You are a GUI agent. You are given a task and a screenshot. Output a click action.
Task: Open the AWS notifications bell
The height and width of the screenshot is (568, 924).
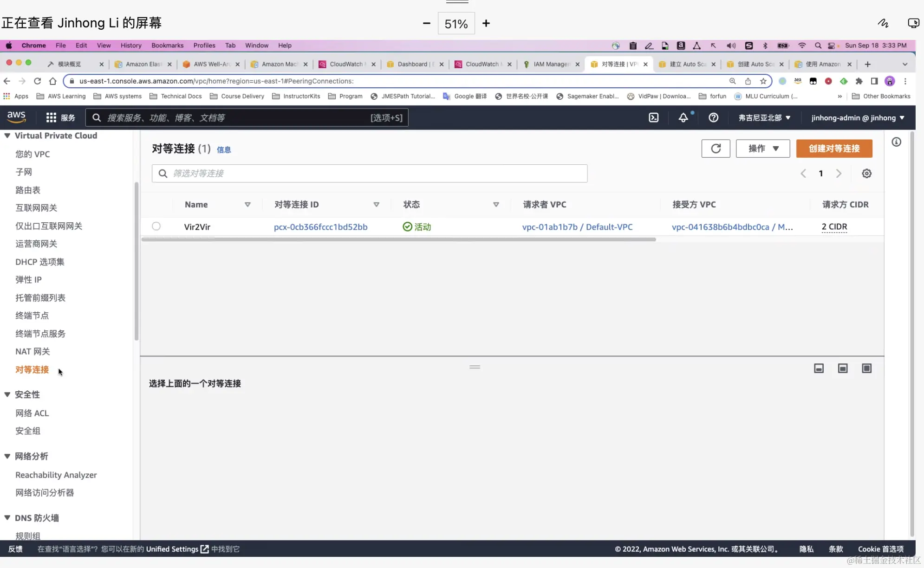tap(683, 118)
